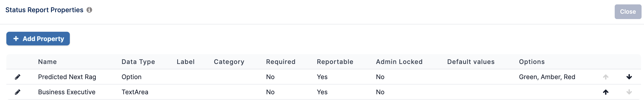Edit the Business Executive property via pencil

(x=18, y=92)
